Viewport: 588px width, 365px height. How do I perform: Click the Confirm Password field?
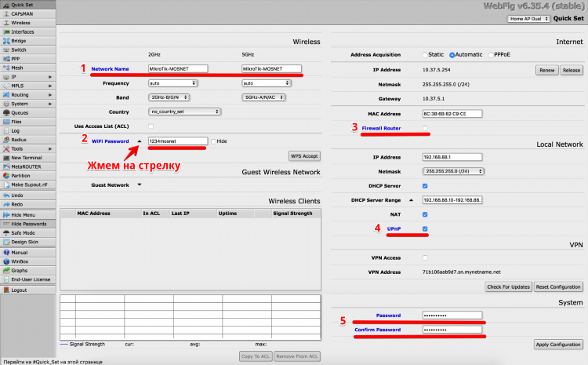[x=452, y=330]
